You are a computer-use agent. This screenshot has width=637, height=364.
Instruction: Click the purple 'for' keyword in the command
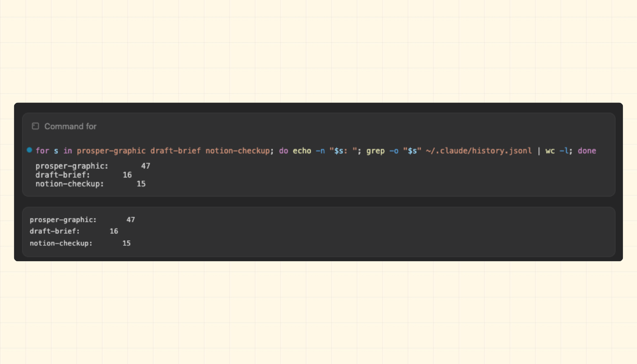tap(42, 151)
